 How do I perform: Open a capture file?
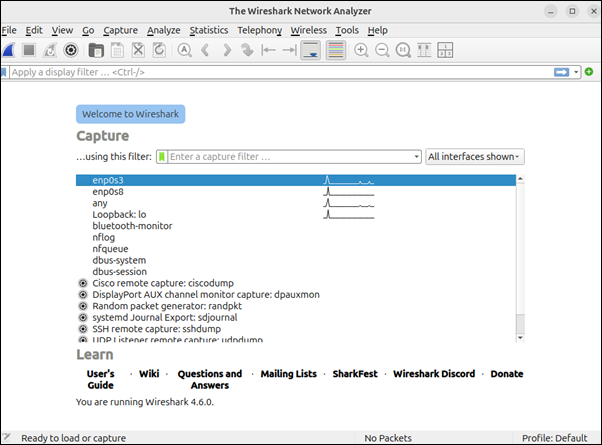pyautogui.click(x=96, y=50)
